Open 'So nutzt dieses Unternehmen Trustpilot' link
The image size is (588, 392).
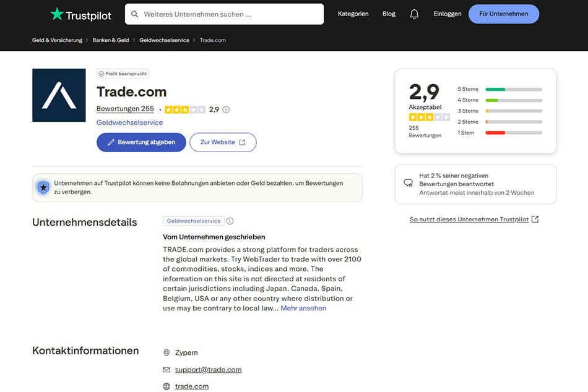pos(474,219)
